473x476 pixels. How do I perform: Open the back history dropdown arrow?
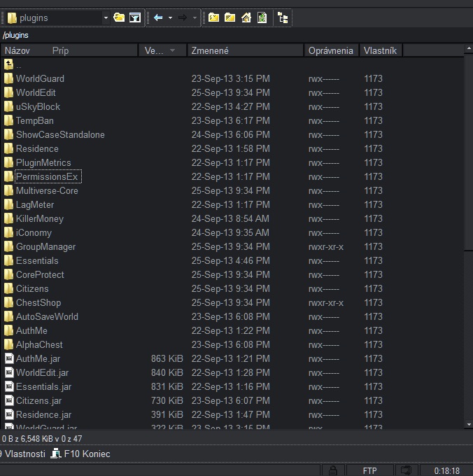point(170,18)
